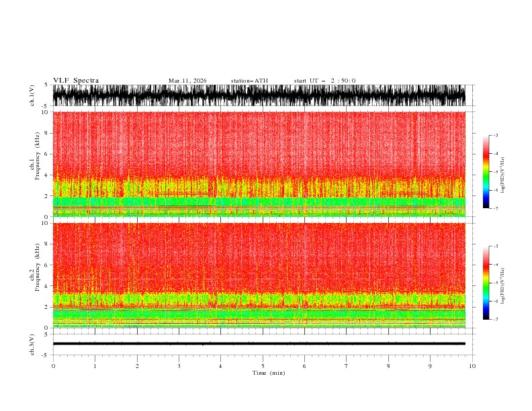Image resolution: width=532 pixels, height=411 pixels.
Task: Click the ch.2 PSD color scale bar
Action: pyautogui.click(x=486, y=283)
